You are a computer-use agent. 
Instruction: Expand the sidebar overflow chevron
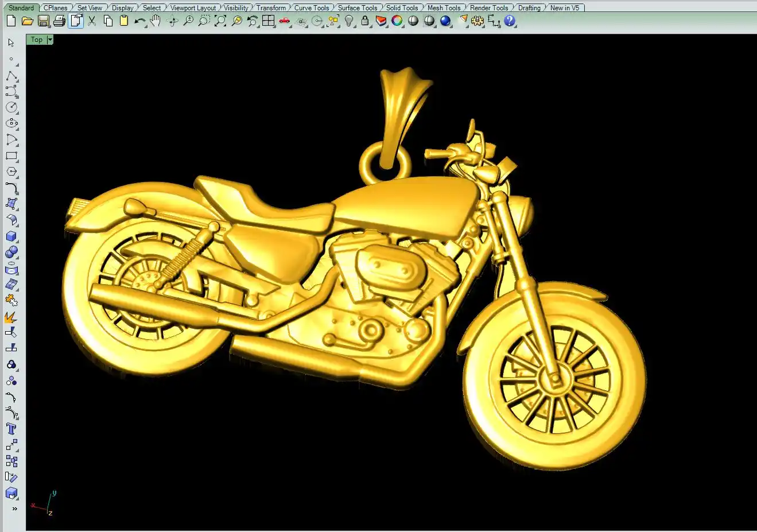pyautogui.click(x=14, y=508)
